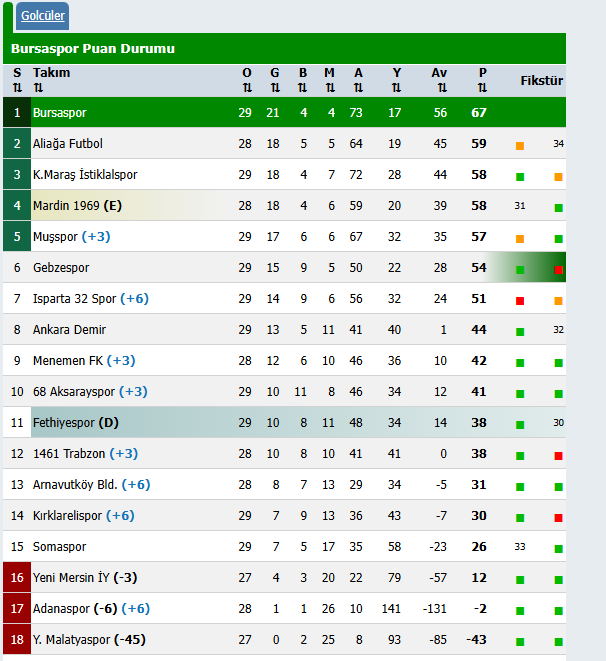The image size is (606, 661).
Task: Open the Bursaspor team link
Action: coord(60,113)
